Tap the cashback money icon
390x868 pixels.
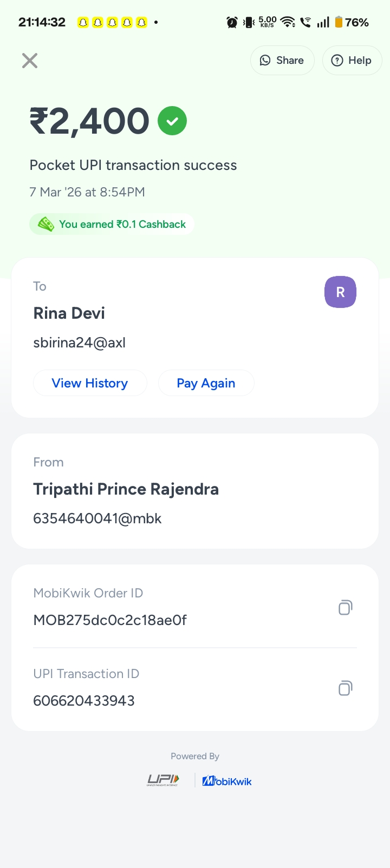coord(46,224)
